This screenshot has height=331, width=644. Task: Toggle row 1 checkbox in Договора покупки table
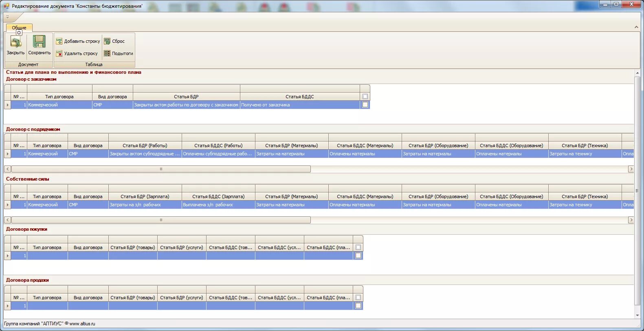(358, 256)
